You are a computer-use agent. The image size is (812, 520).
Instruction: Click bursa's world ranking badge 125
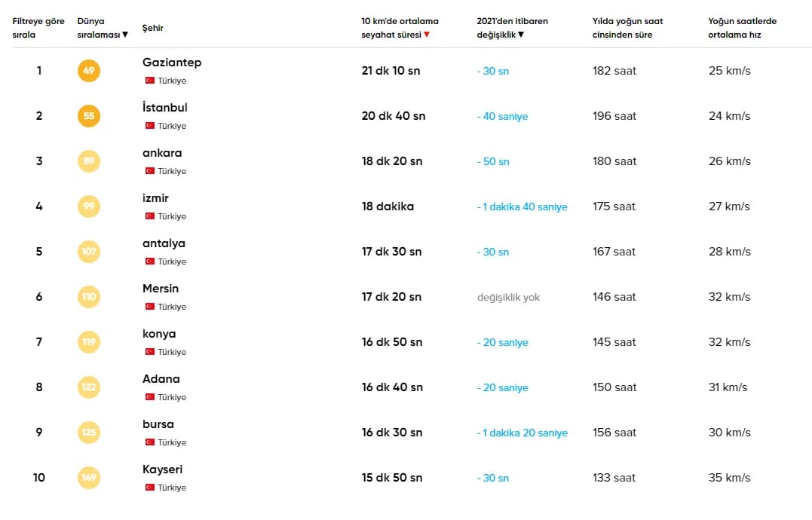click(89, 433)
